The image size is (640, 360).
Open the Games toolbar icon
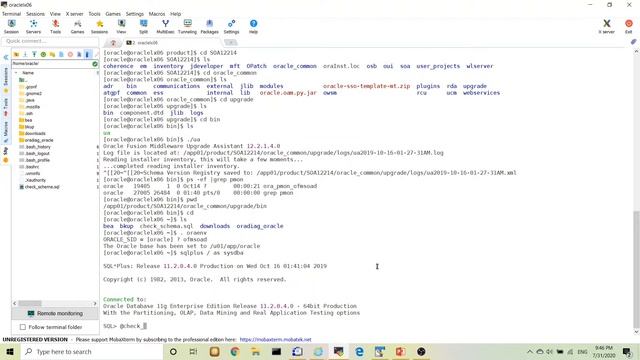coord(77,26)
